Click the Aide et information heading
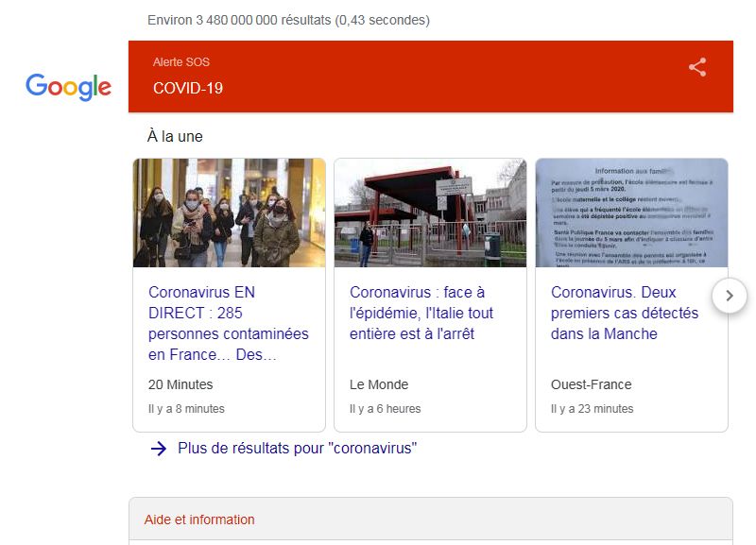Screen dimensions: 756x545 click(x=199, y=519)
